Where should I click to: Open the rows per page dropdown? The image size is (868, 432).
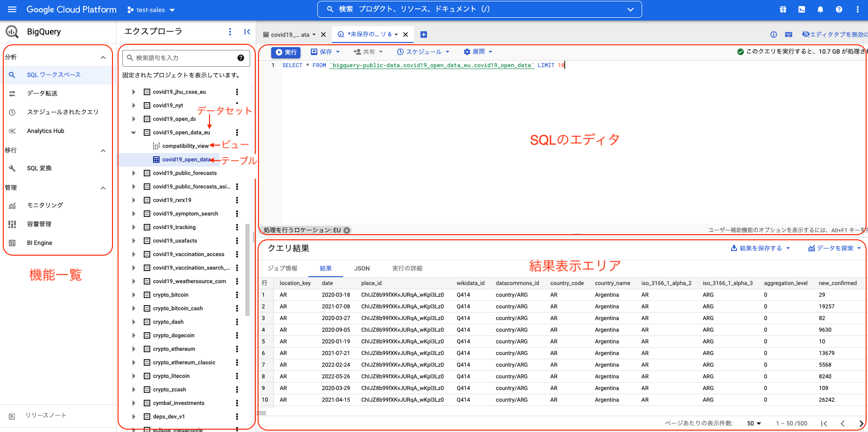(x=754, y=424)
